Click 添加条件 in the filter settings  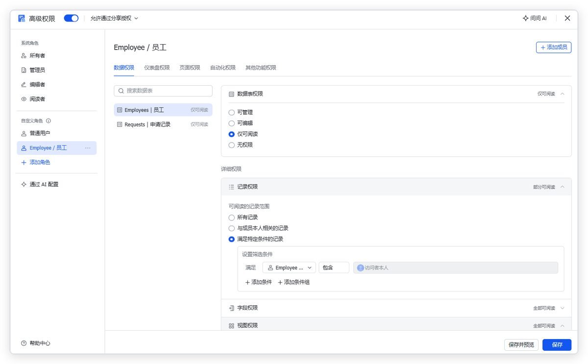tap(258, 282)
